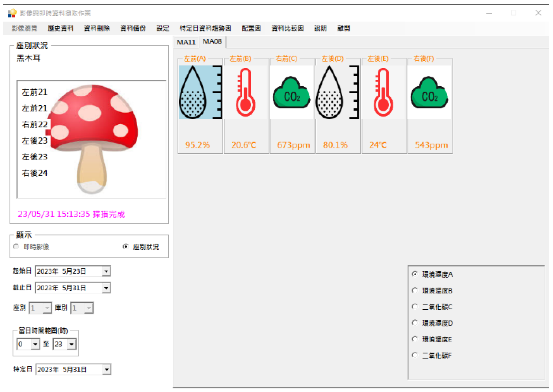Open the 特定日 date dropdown

pos(106,370)
